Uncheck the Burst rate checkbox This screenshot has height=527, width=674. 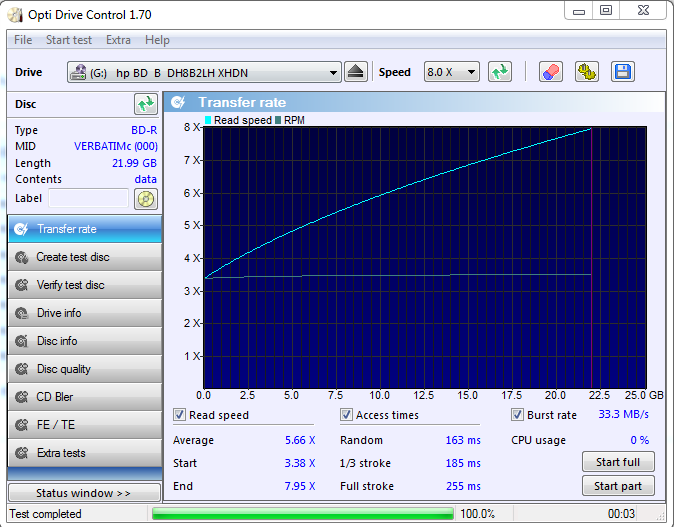click(x=517, y=415)
